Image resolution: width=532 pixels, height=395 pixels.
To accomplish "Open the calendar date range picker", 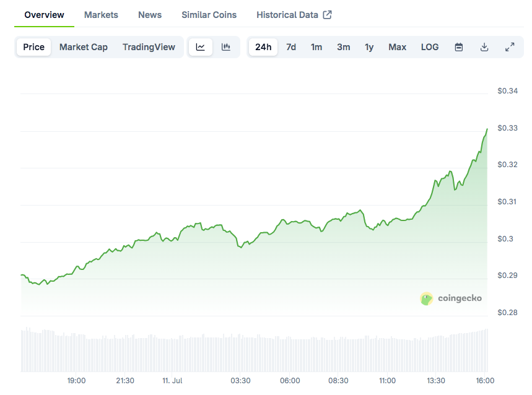I will 459,47.
